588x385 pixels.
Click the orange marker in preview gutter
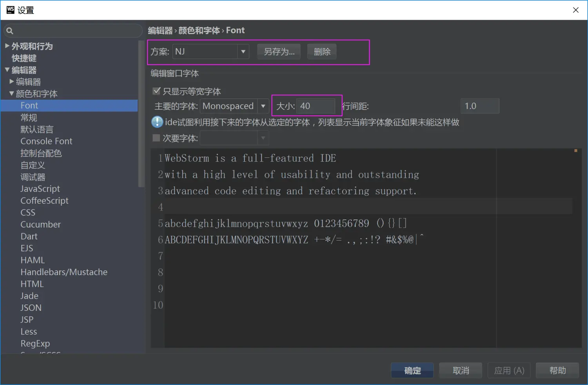point(576,151)
